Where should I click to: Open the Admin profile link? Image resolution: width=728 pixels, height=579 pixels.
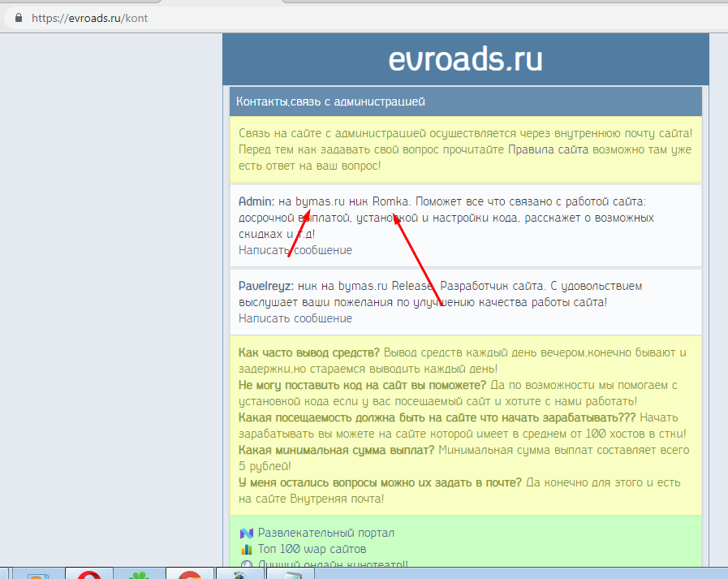[x=256, y=201]
